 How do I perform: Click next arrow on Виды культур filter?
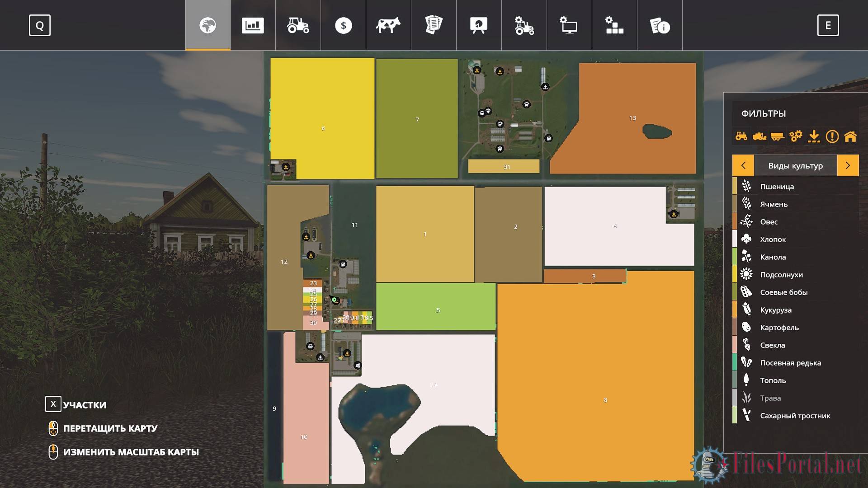point(848,165)
